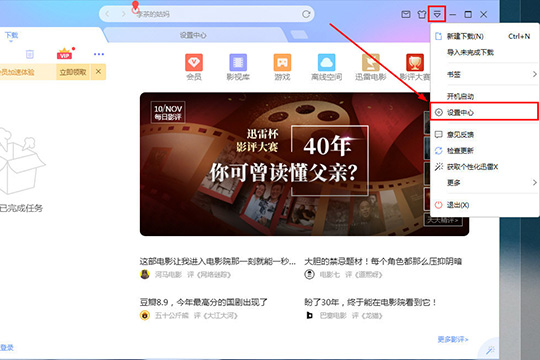
Task: Open article 这部电影让我进入电影院那一刻
Action: [218, 261]
